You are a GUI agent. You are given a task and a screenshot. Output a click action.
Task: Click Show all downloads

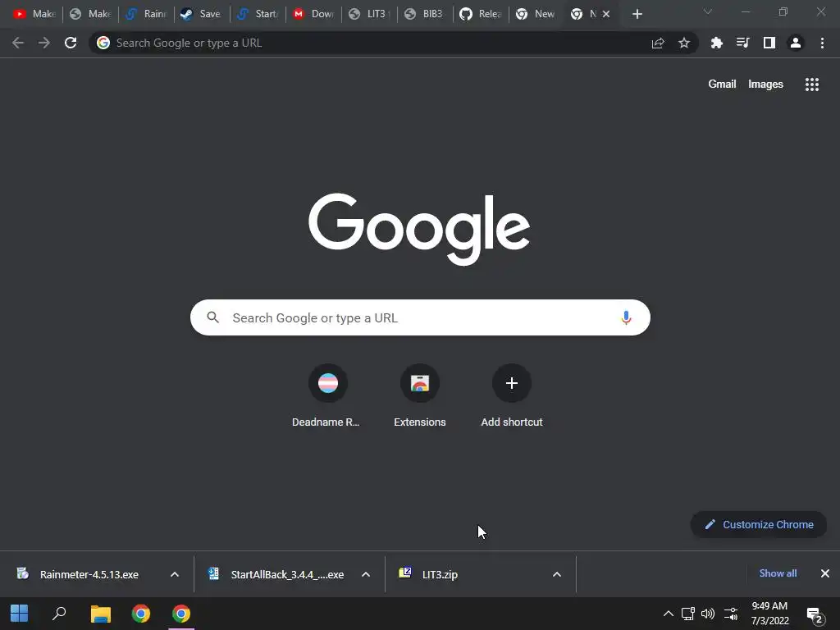778,573
